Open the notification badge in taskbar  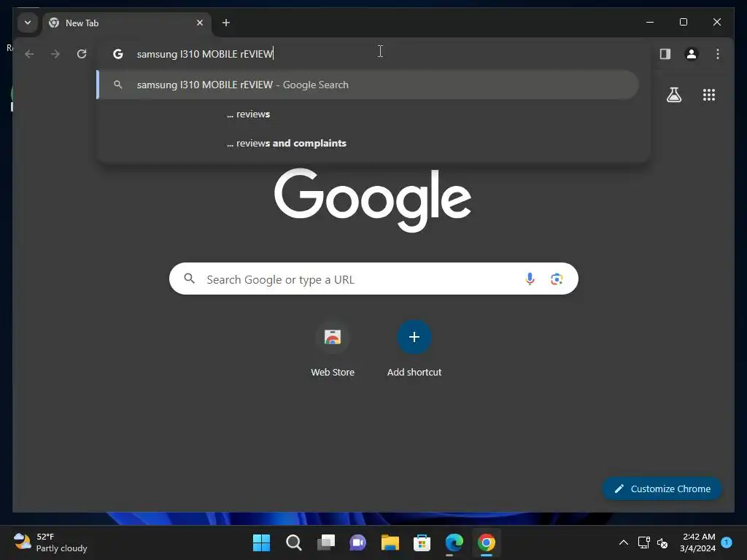point(727,542)
